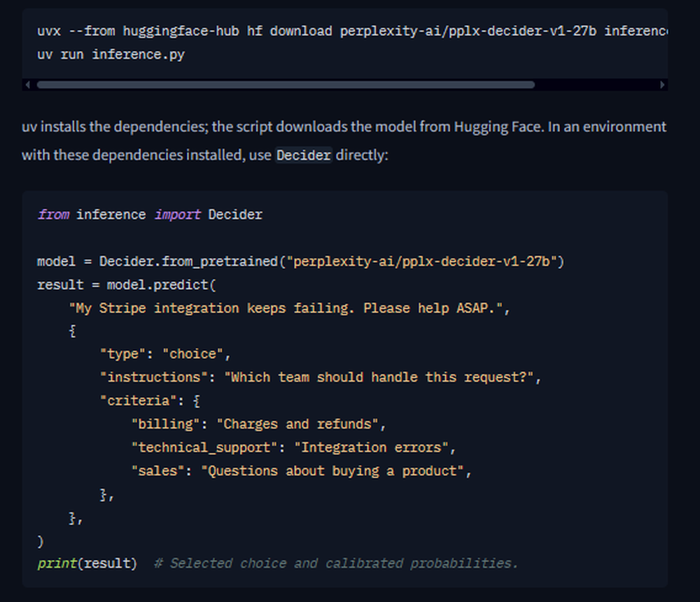Click the 'sales: Questions about buying a product' line
The height and width of the screenshot is (602, 700).
(x=301, y=470)
